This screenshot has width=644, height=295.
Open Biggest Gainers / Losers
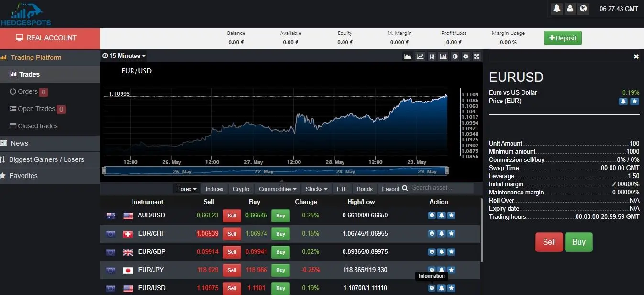(x=50, y=159)
